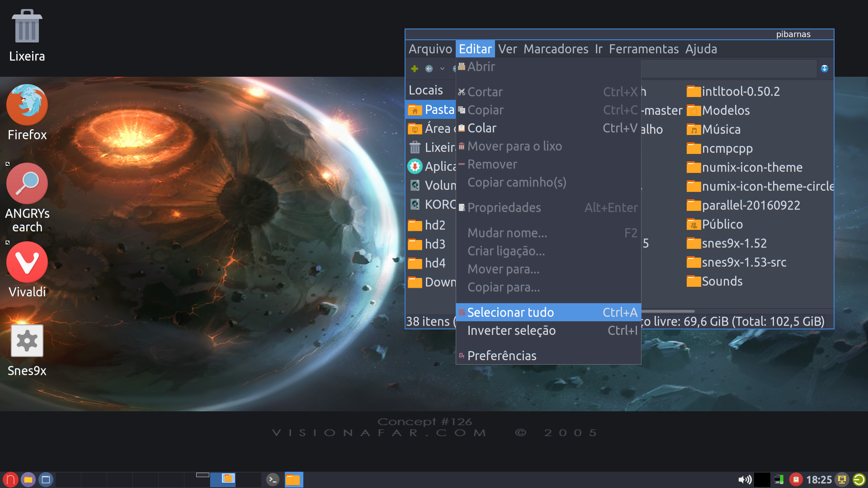The width and height of the screenshot is (868, 488).
Task: Select the numix-icon-theme folder
Action: click(x=744, y=167)
